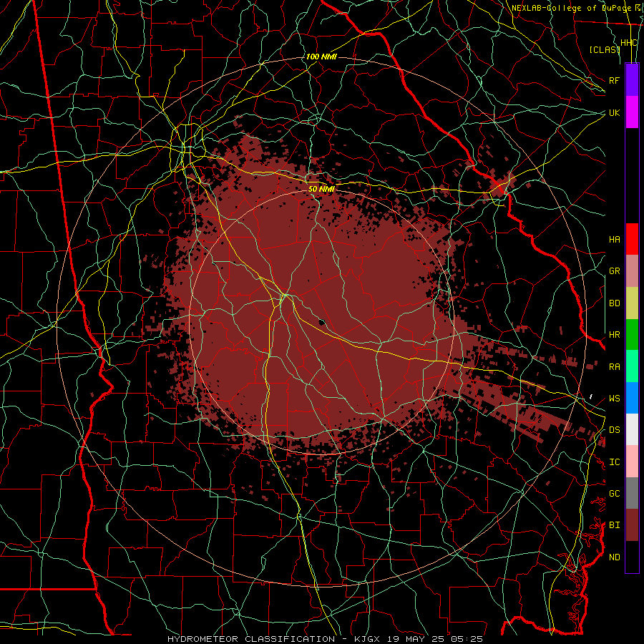This screenshot has width=644, height=644.
Task: Pick the RA light green legend swatch
Action: pos(632,366)
